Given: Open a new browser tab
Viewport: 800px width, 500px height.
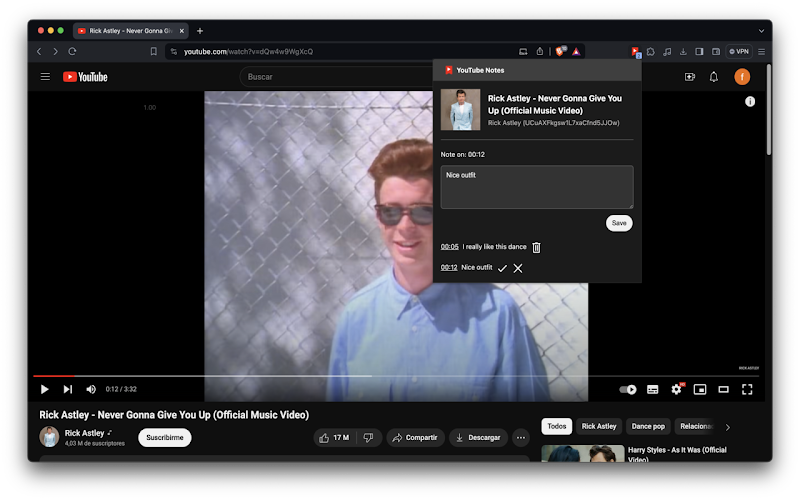Looking at the screenshot, I should tap(200, 31).
